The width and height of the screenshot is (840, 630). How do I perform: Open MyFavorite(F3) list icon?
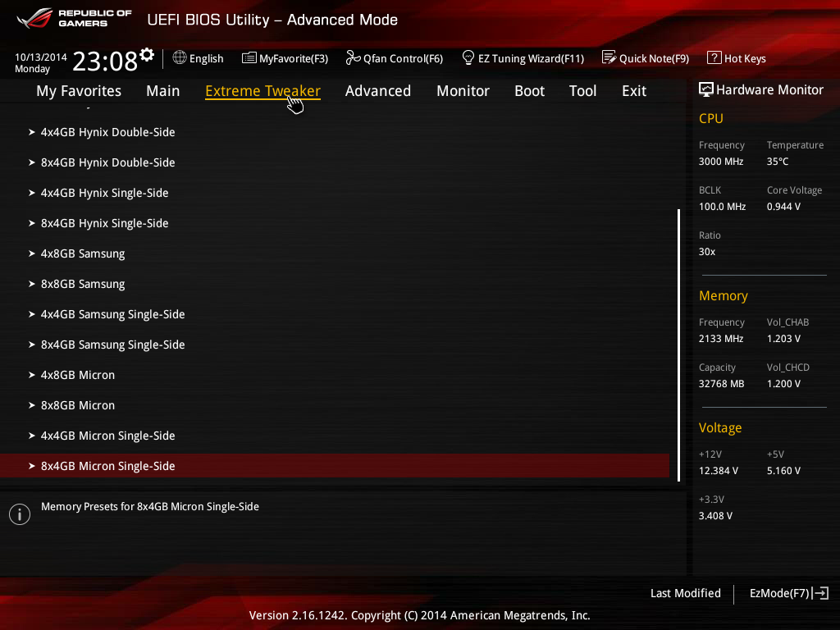pyautogui.click(x=249, y=58)
